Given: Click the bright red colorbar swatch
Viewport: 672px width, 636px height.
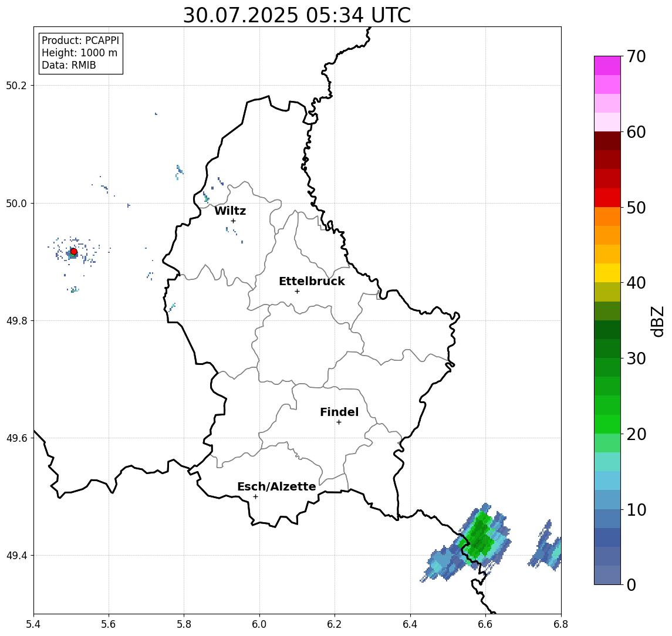Looking at the screenshot, I should coord(607,198).
